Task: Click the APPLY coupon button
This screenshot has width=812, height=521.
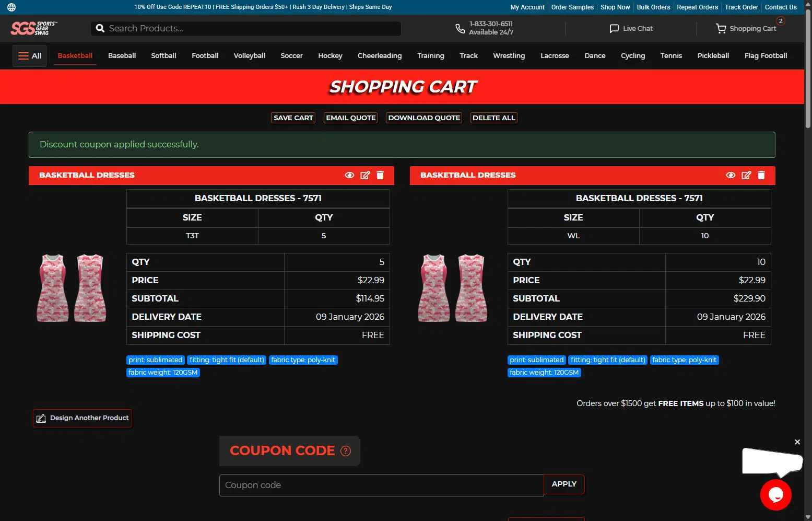Action: tap(564, 484)
